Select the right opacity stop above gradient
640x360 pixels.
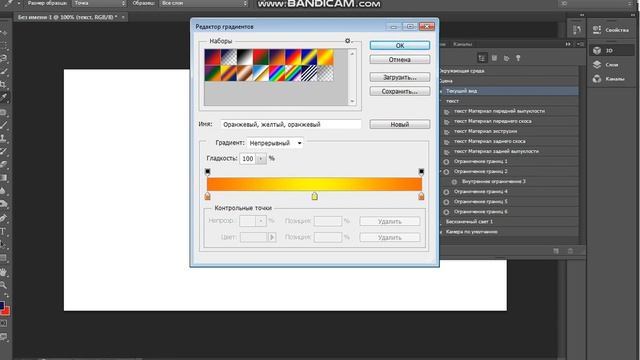click(421, 171)
